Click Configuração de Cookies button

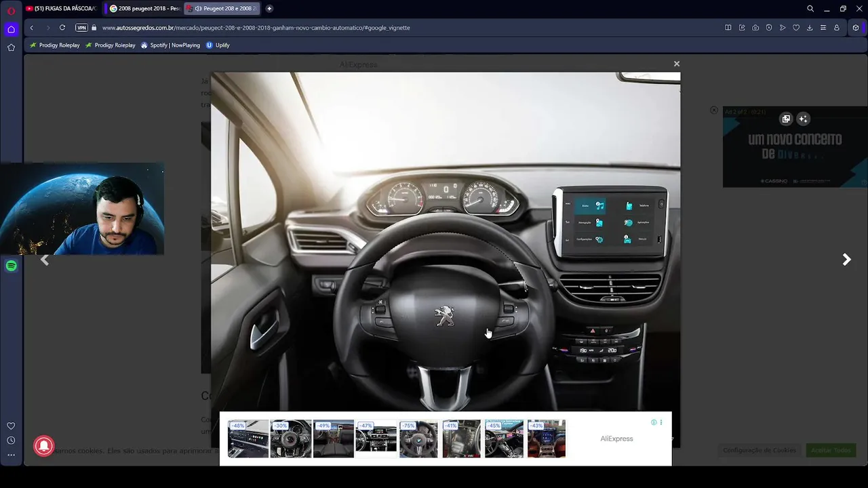(x=759, y=450)
